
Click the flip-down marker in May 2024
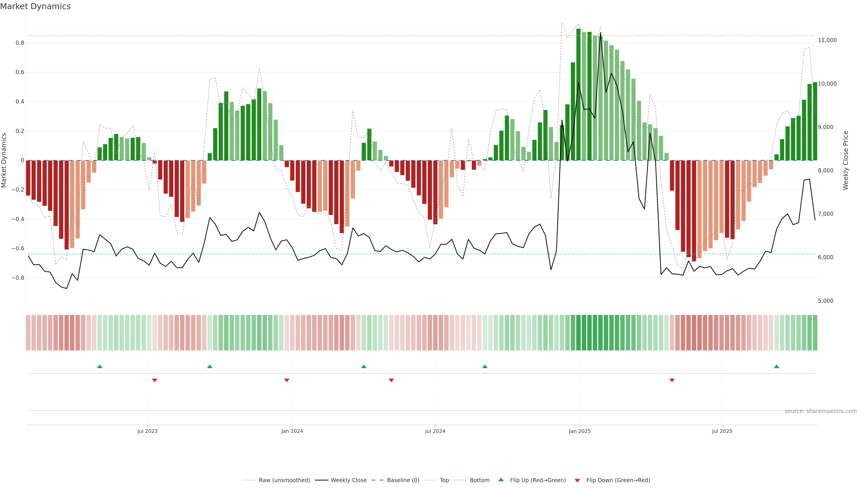point(391,380)
